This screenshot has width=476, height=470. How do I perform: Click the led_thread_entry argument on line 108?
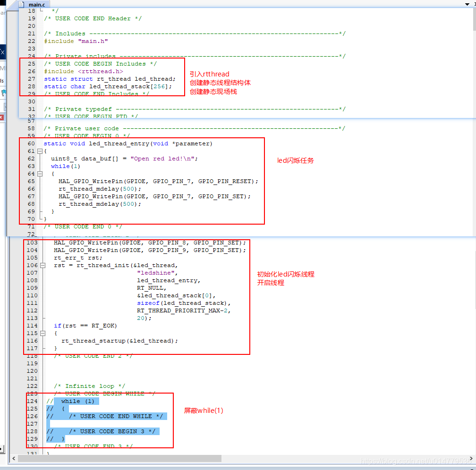pos(169,281)
